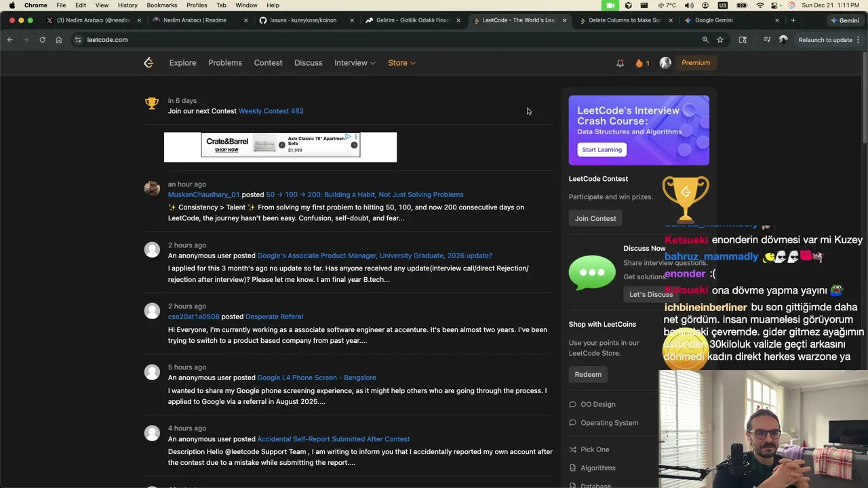The height and width of the screenshot is (488, 868).
Task: Click the volume icon in menu bar
Action: [x=689, y=5]
